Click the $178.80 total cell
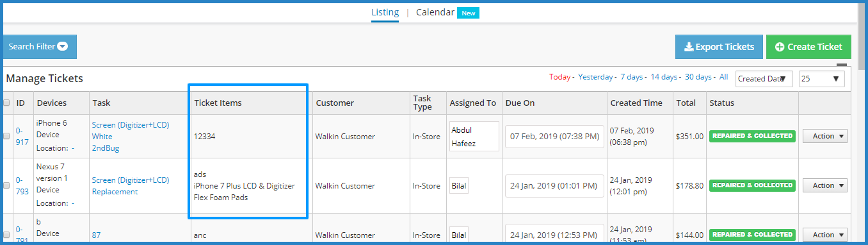 point(689,185)
